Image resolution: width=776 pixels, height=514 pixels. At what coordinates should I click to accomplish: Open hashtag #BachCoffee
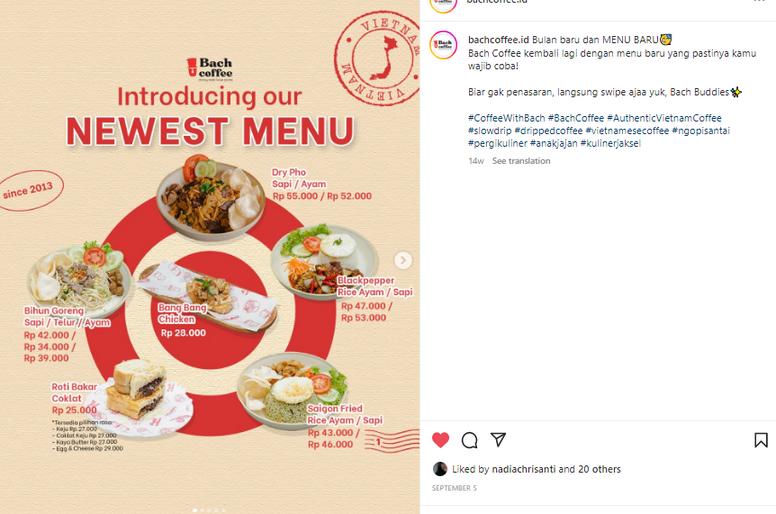coord(576,118)
